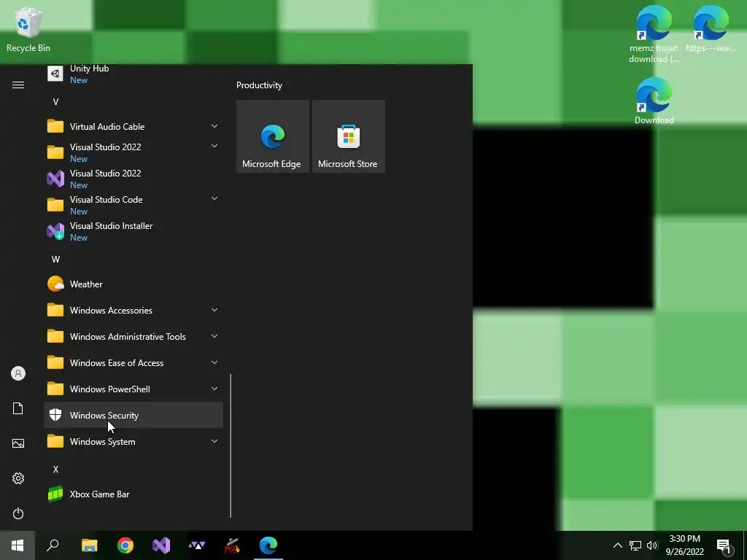This screenshot has height=560, width=747.
Task: Switch to Microsoft Edge on the taskbar
Action: [x=268, y=545]
